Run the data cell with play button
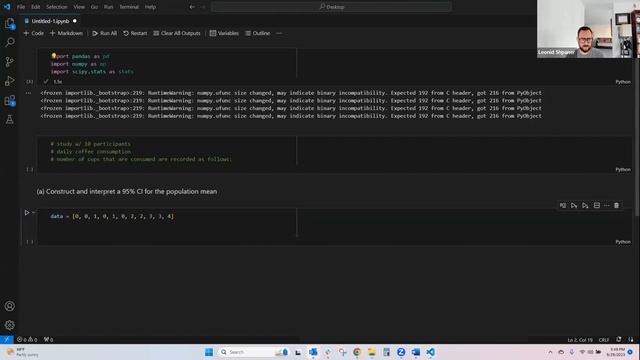The width and height of the screenshot is (640, 360). pyautogui.click(x=27, y=213)
